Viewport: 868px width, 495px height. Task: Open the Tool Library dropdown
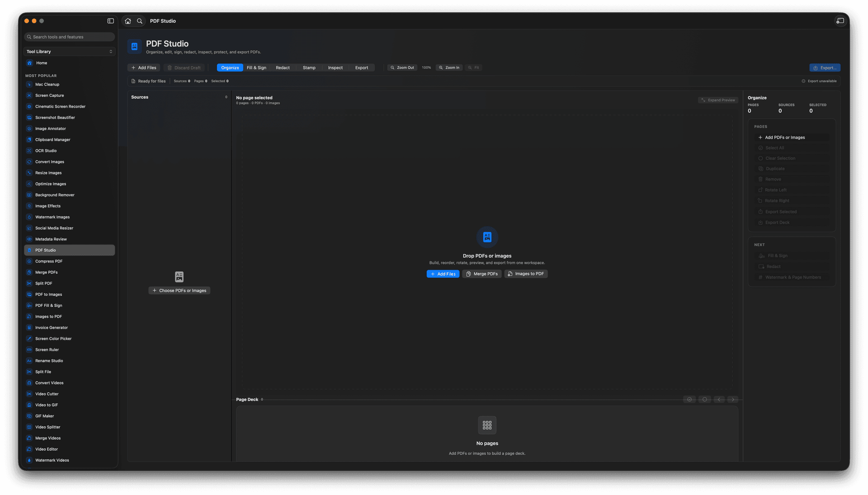click(x=70, y=52)
